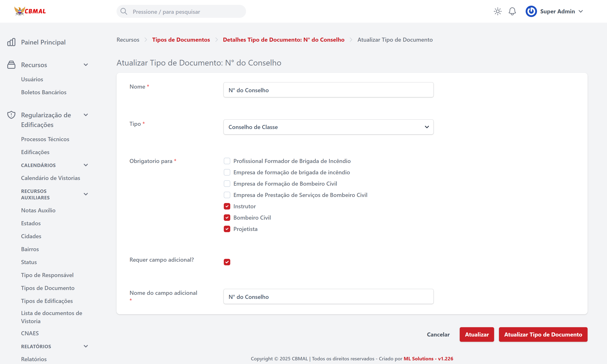The width and height of the screenshot is (607, 364).
Task: Click the Cancelar link
Action: [x=438, y=334]
